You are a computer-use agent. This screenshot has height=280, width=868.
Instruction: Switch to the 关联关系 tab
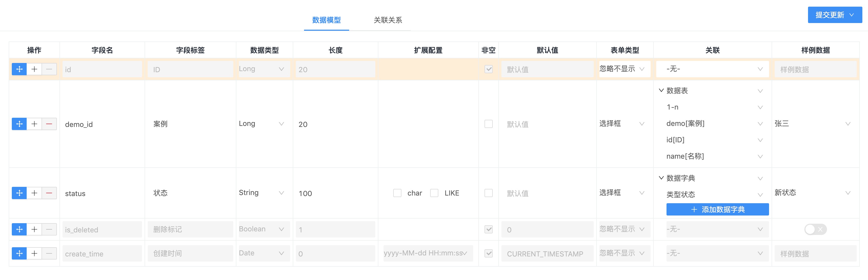(x=388, y=20)
